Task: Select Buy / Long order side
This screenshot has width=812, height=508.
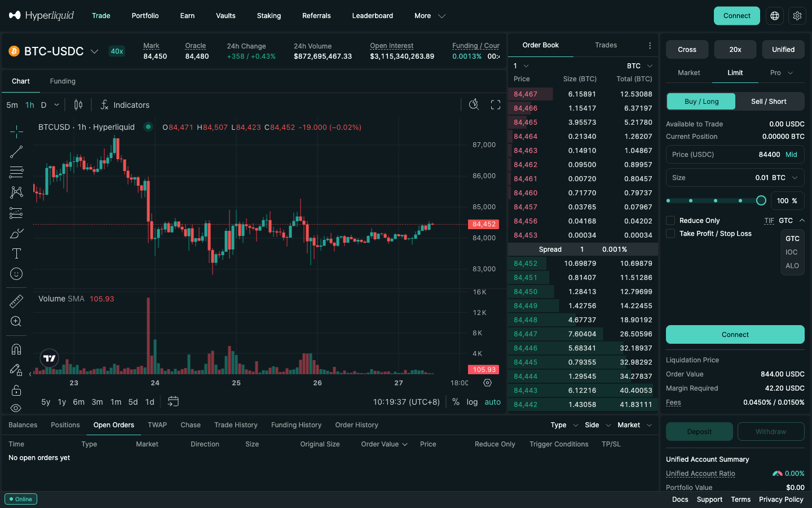Action: [701, 102]
